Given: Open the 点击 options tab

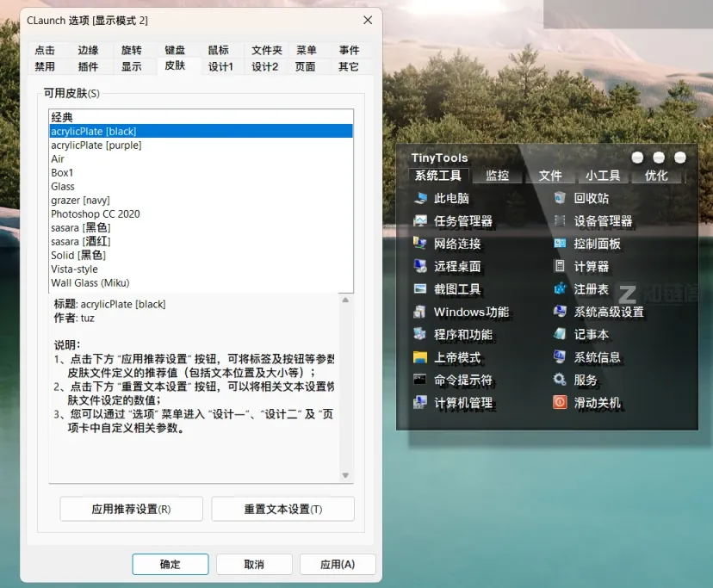Looking at the screenshot, I should [x=45, y=50].
